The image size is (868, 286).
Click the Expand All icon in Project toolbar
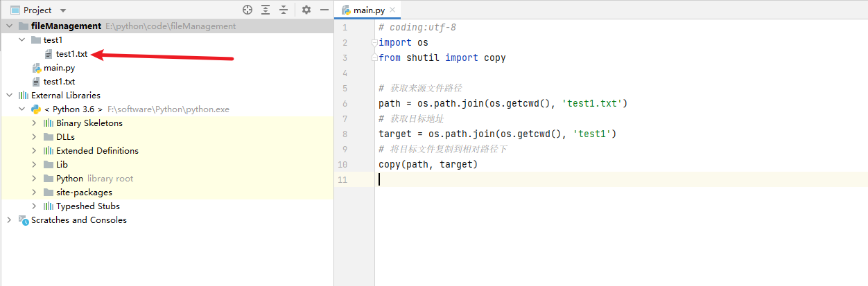point(266,10)
